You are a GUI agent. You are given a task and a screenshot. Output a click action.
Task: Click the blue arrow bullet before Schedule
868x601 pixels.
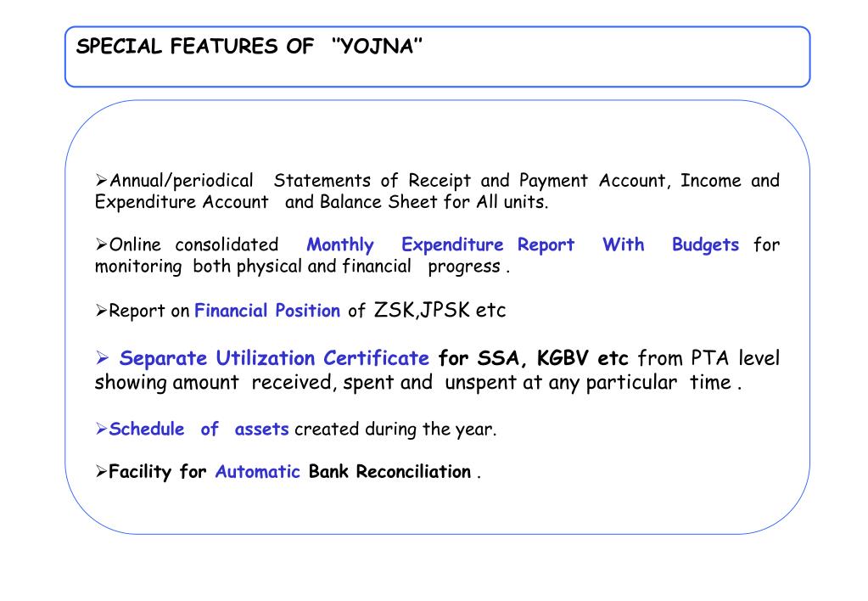101,429
